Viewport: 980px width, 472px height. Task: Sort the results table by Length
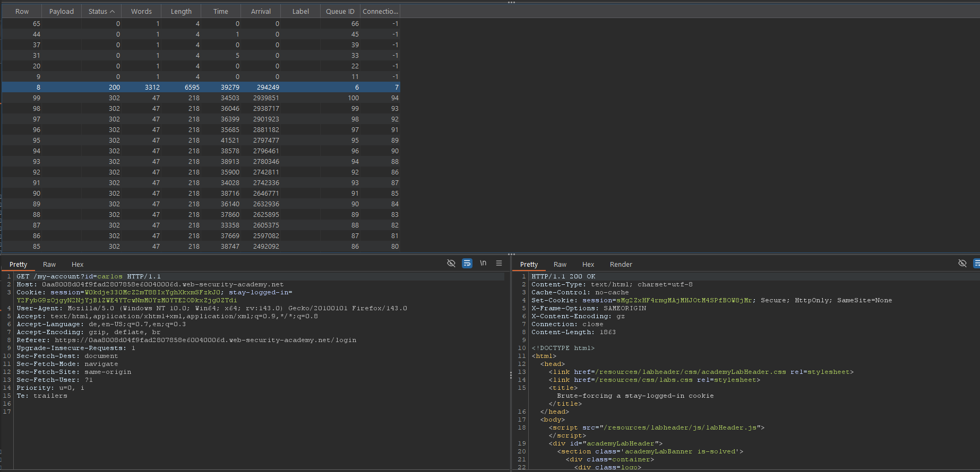tap(181, 11)
